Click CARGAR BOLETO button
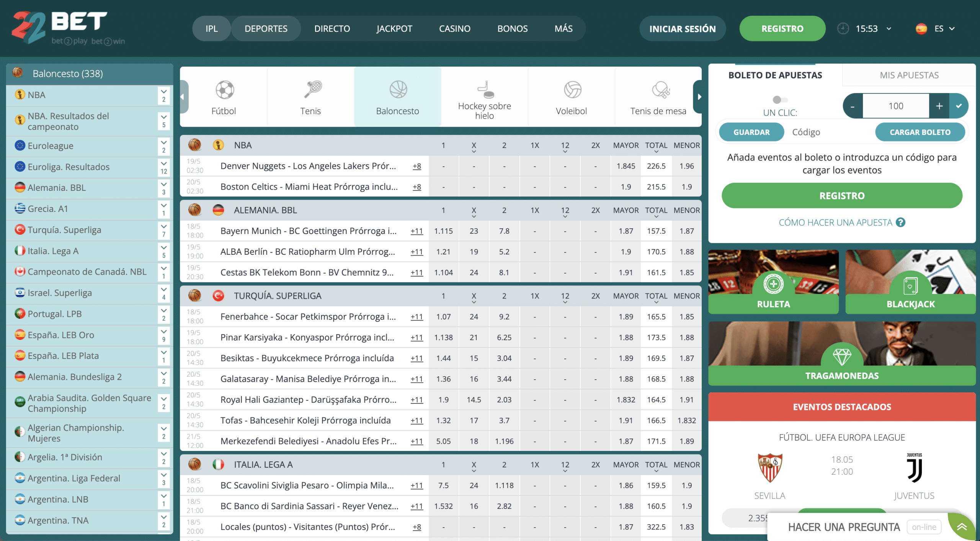 (x=920, y=132)
